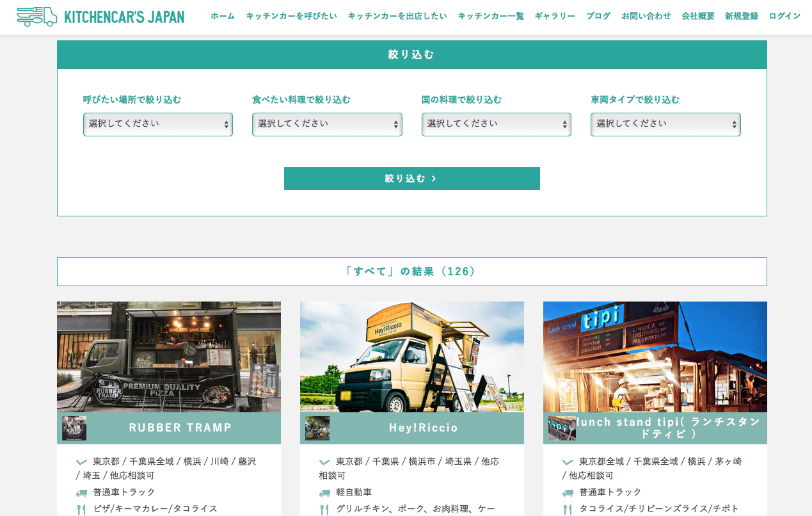Open the 呼びたい場所で絞り込む dropdown
Screen dimensions: 812x516
click(x=158, y=124)
